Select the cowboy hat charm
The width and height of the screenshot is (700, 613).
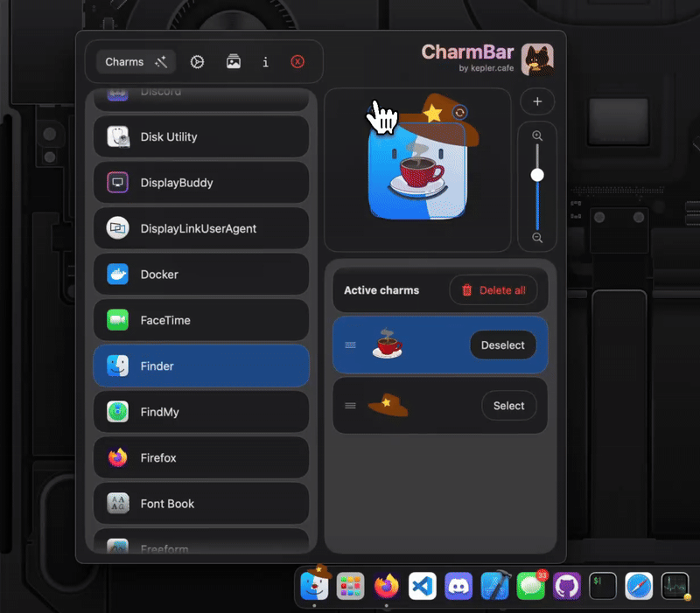click(x=509, y=406)
